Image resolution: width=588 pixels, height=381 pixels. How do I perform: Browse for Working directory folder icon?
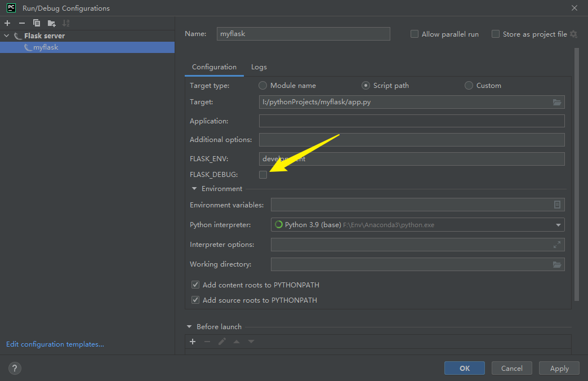coord(557,264)
